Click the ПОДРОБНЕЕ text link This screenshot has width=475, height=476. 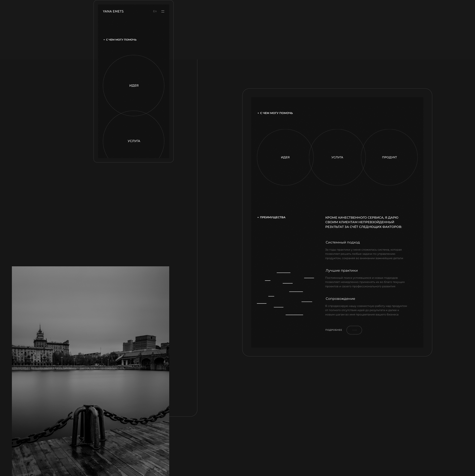coord(334,330)
